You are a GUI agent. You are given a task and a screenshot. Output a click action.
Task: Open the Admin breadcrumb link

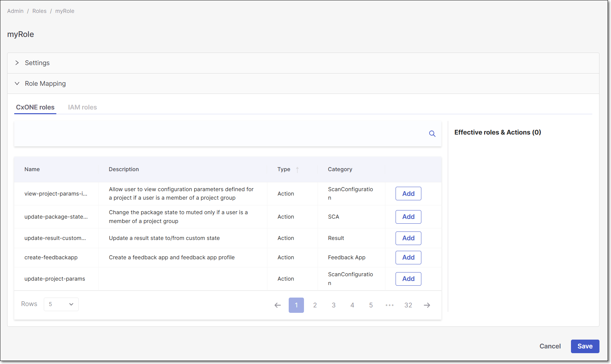[15, 11]
